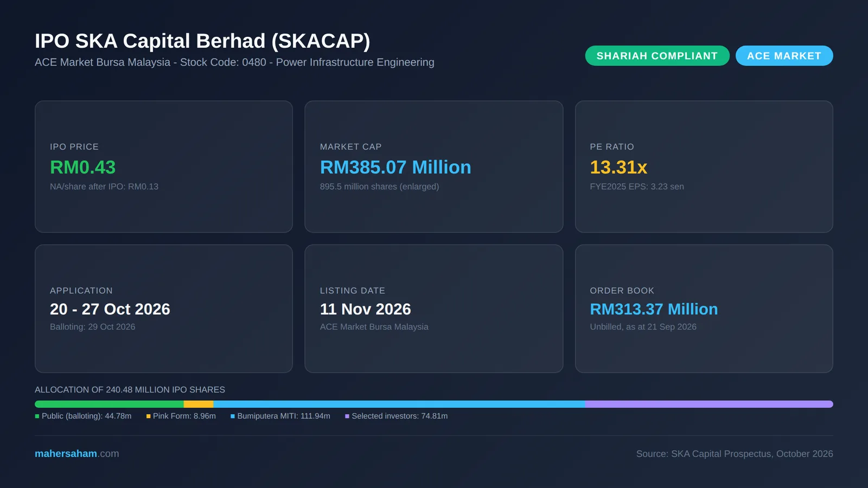The width and height of the screenshot is (868, 488).
Task: Click the APPLICATION card label
Action: pyautogui.click(x=81, y=291)
